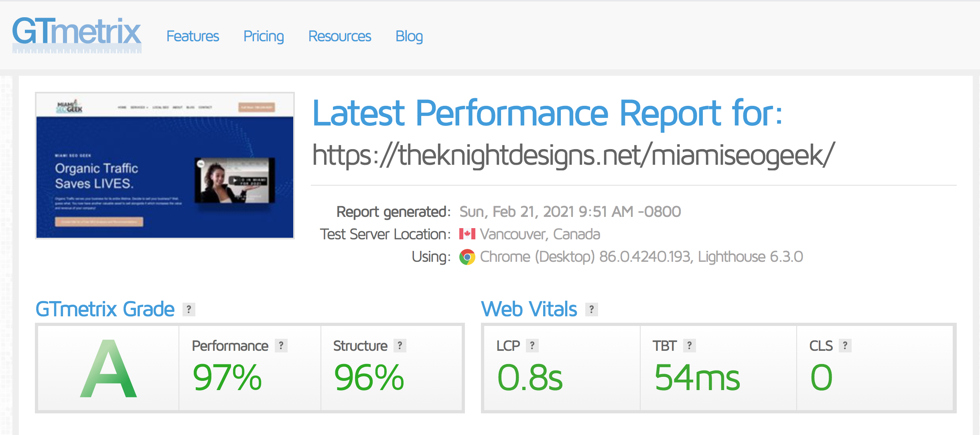Viewport: 980px width, 435px height.
Task: Click the Structure label text
Action: coord(360,346)
